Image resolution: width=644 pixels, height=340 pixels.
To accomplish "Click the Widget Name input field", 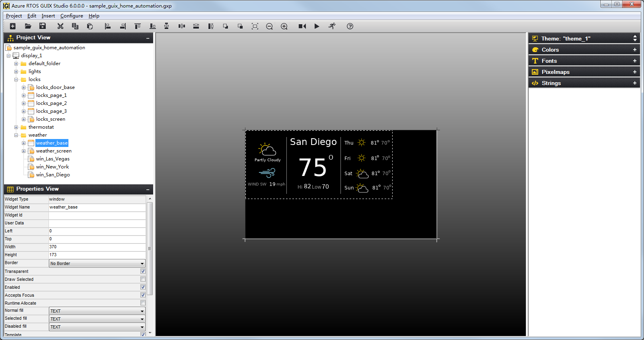I will (97, 207).
